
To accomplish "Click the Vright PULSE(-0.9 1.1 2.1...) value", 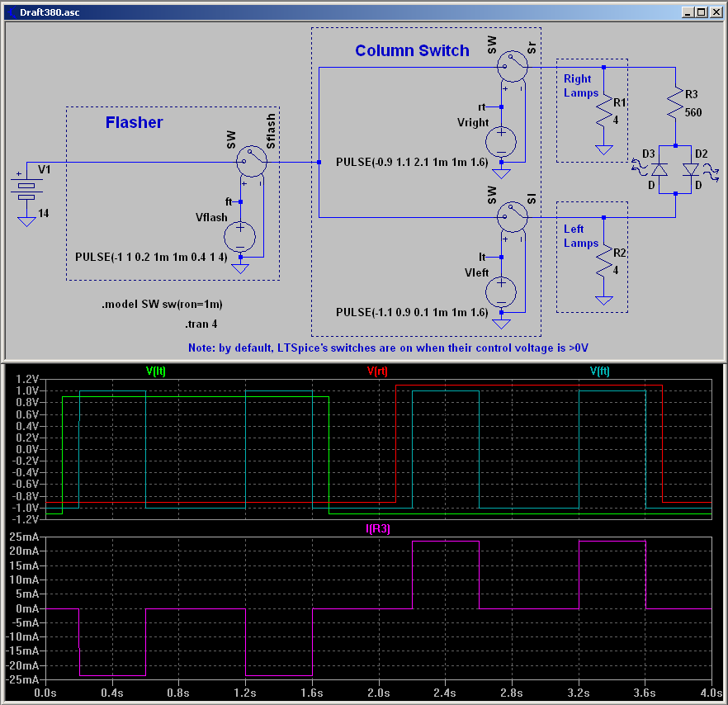I will [413, 162].
